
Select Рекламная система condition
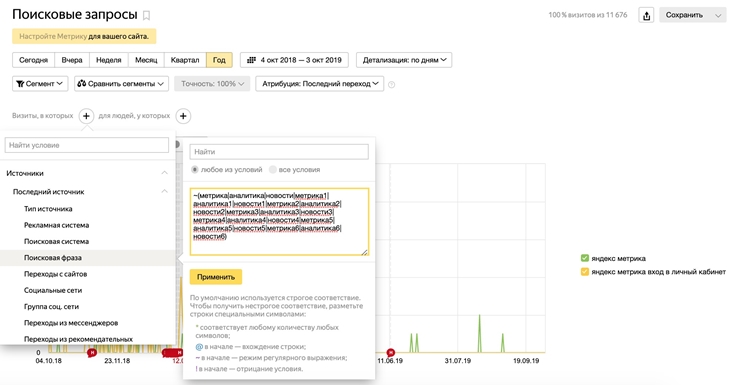coord(56,225)
